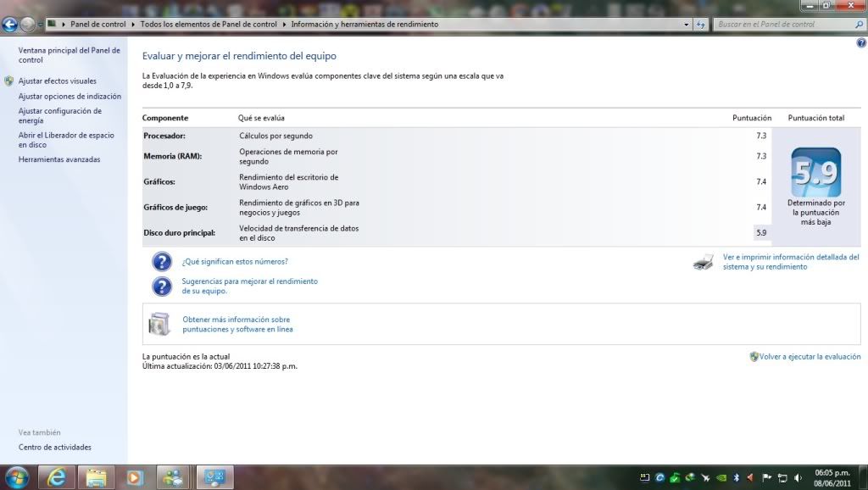Screen dimensions: 868x490
Task: Open the Windows Start menu
Action: (x=17, y=477)
